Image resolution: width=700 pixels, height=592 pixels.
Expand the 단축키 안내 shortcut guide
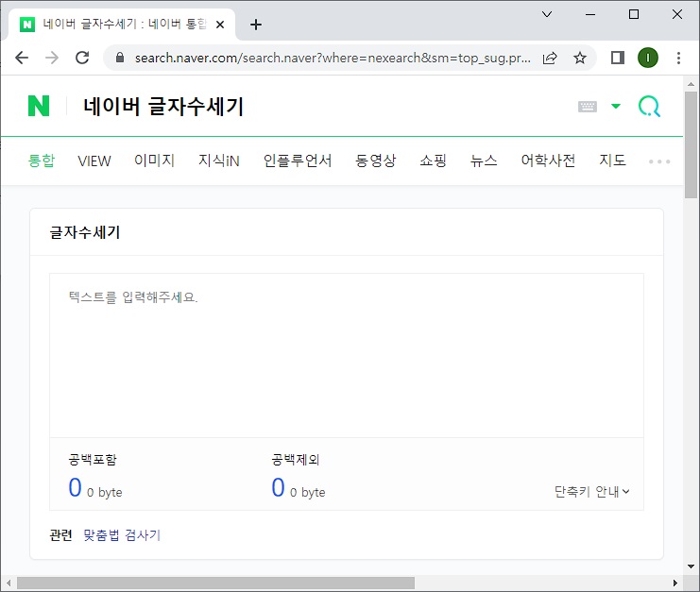pyautogui.click(x=592, y=492)
